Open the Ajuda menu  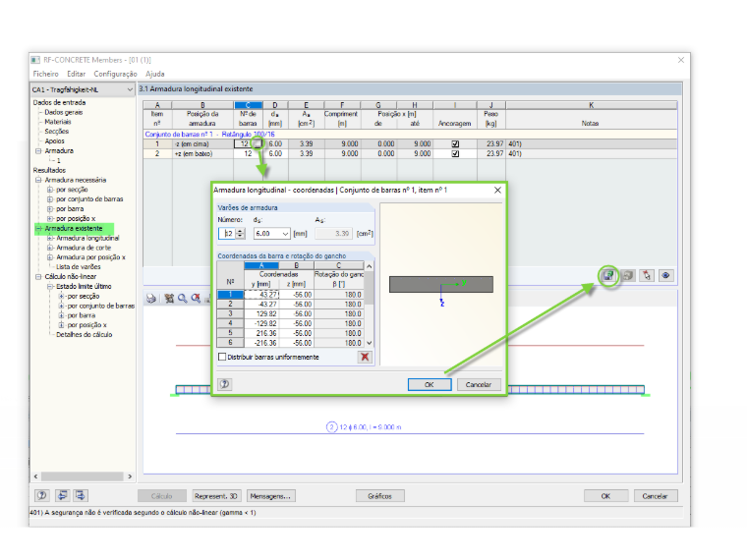155,74
